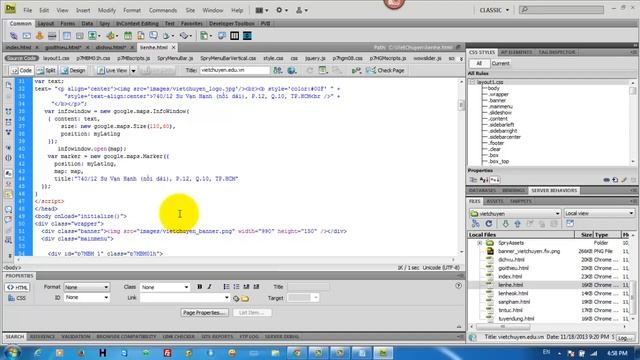Click New CSS Rule icon
The width and height of the screenshot is (640, 360).
pyautogui.click(x=615, y=180)
